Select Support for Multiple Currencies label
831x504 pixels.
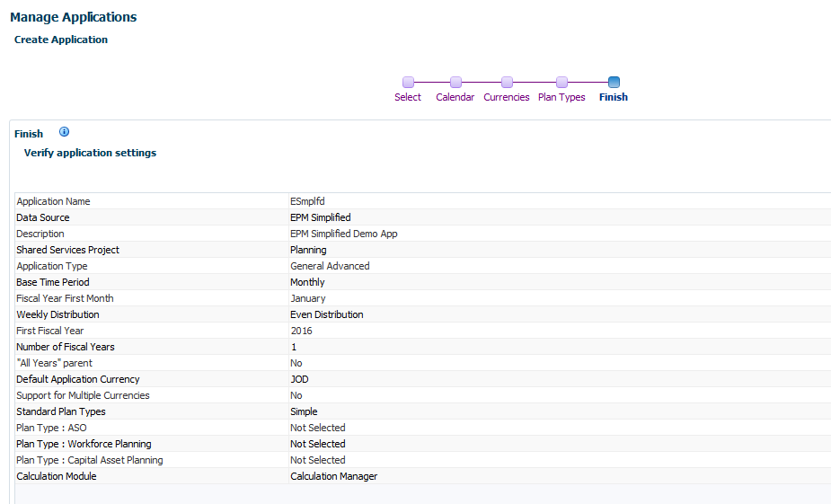83,395
